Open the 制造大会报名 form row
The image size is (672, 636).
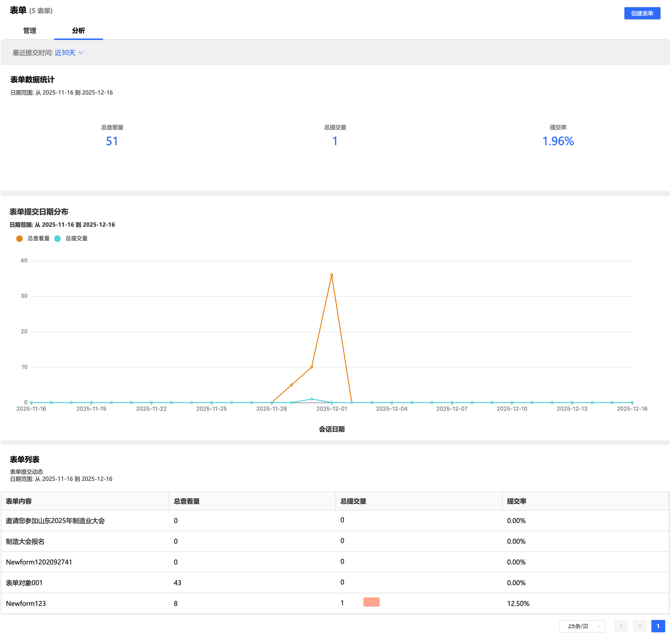[25, 541]
